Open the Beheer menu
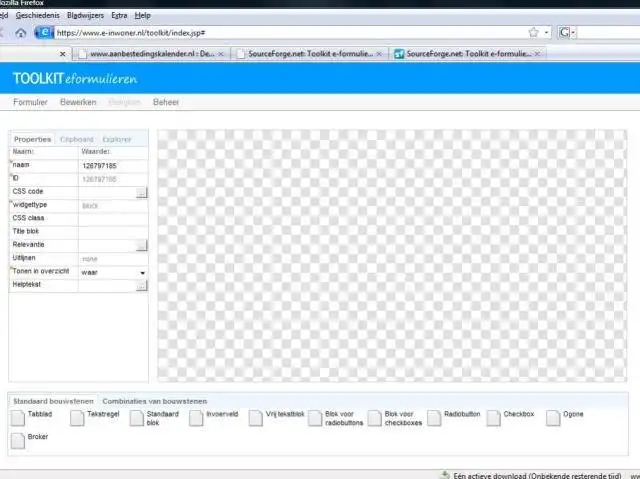Image resolution: width=640 pixels, height=479 pixels. (x=166, y=102)
